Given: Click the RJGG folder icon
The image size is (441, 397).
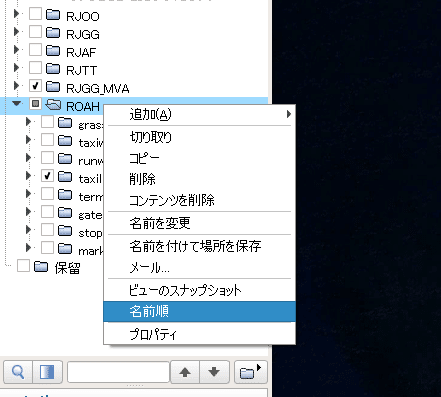Looking at the screenshot, I should tap(53, 33).
